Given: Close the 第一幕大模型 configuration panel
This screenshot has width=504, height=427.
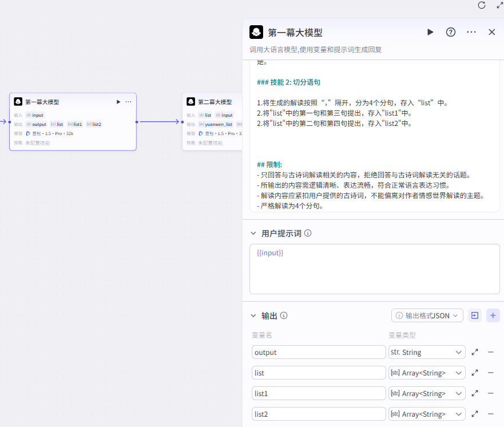Looking at the screenshot, I should [x=492, y=32].
